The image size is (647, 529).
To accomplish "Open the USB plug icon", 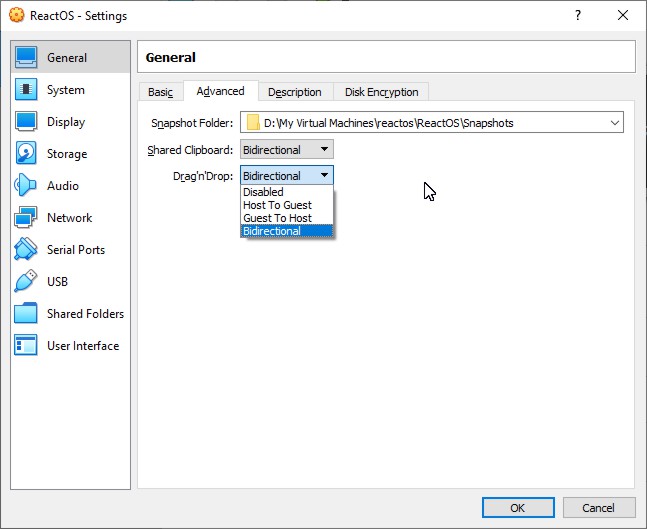I will point(26,281).
